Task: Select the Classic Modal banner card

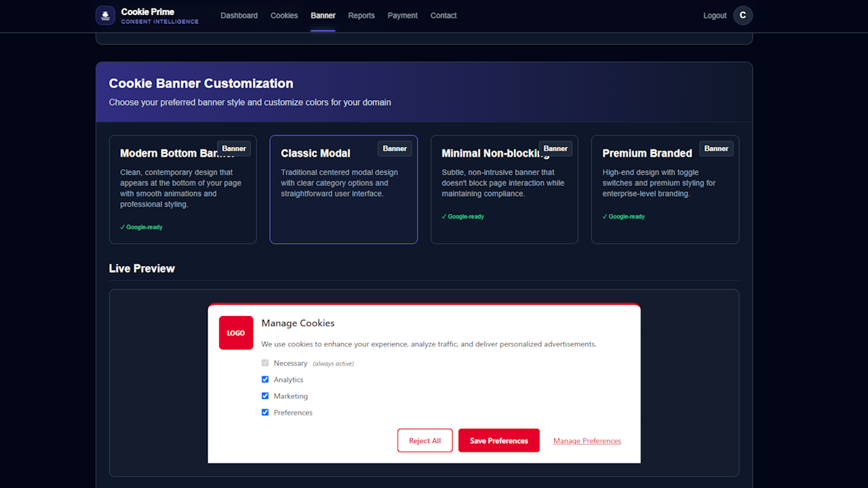Action: click(343, 189)
